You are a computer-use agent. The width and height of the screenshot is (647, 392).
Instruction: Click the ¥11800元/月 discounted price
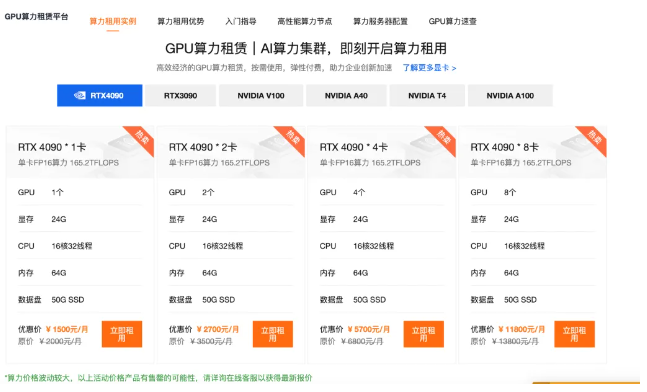pyautogui.click(x=522, y=329)
